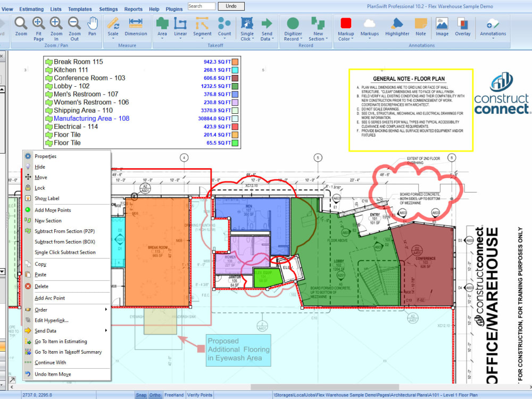532x399 pixels.
Task: Click the Undo button
Action: [230, 6]
